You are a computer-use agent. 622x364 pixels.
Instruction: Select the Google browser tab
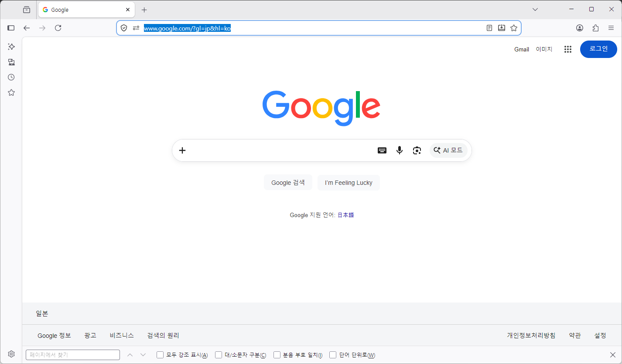(x=86, y=10)
